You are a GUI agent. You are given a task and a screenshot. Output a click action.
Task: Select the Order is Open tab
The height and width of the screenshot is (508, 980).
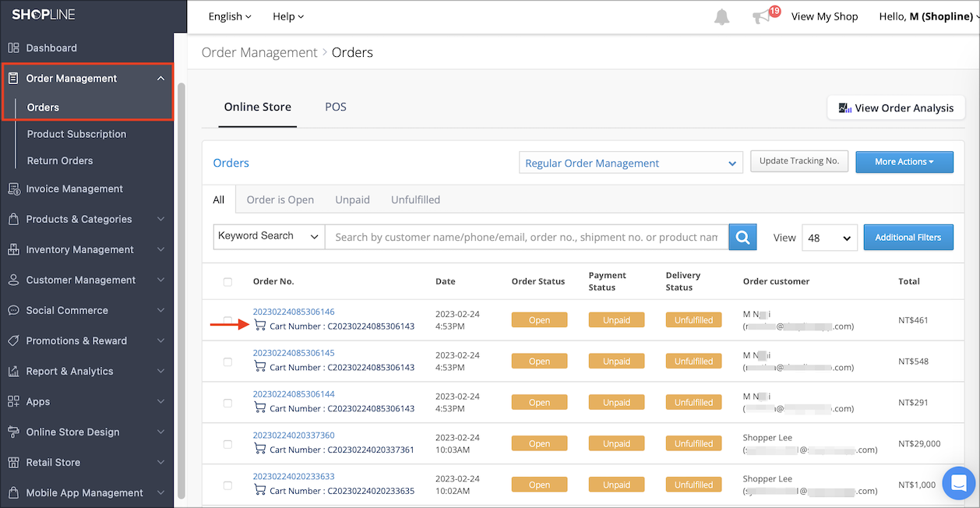click(x=280, y=199)
